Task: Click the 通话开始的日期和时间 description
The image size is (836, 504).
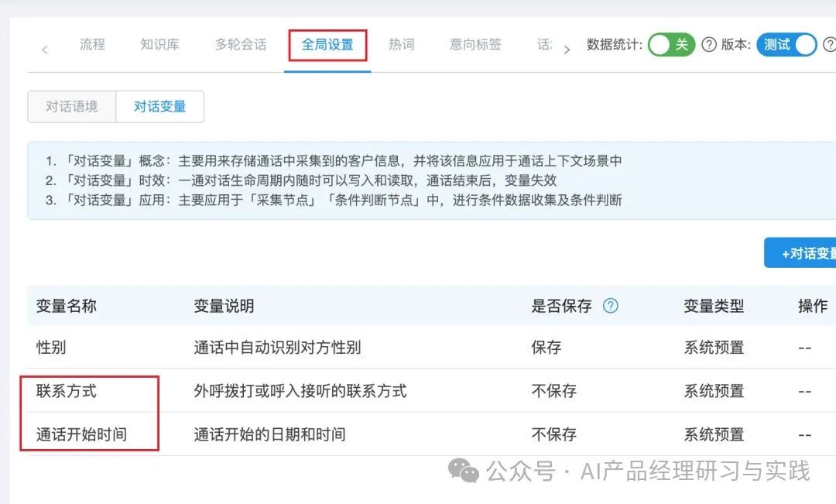Action: 270,434
